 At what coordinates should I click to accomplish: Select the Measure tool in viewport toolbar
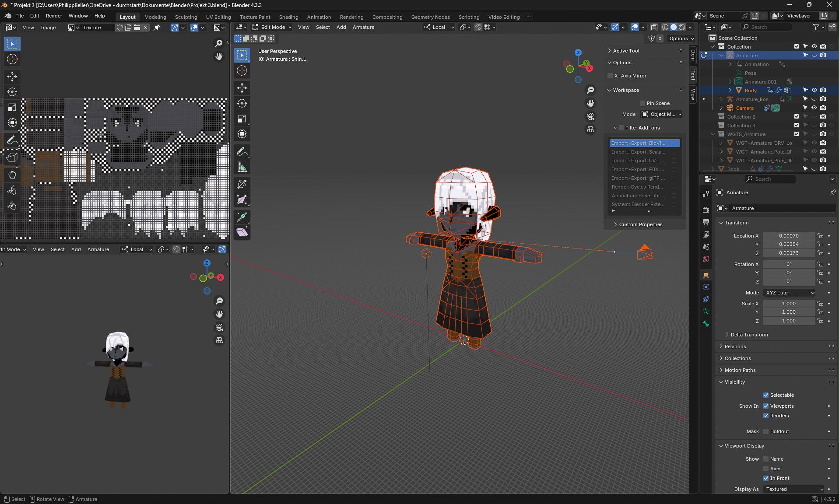coord(242,167)
